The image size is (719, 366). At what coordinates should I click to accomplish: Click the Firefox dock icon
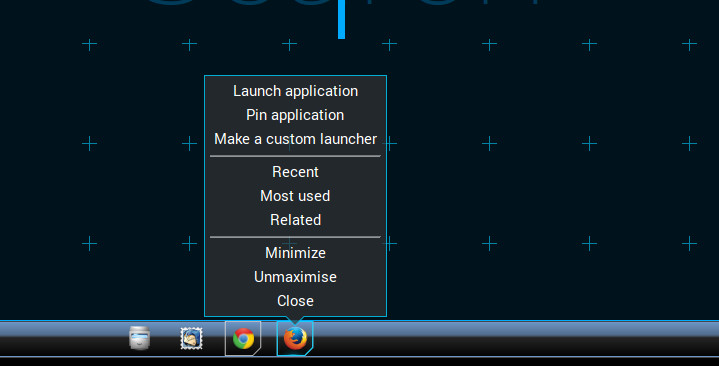coord(295,338)
